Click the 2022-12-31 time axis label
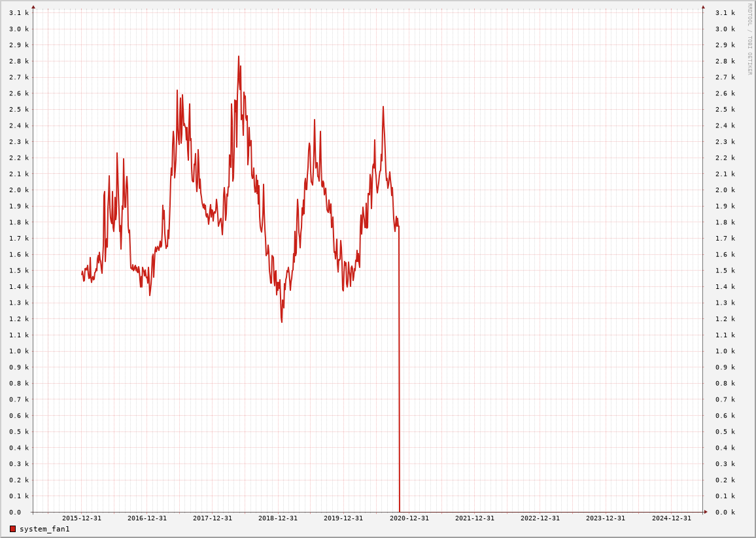756x538 pixels. tap(540, 518)
